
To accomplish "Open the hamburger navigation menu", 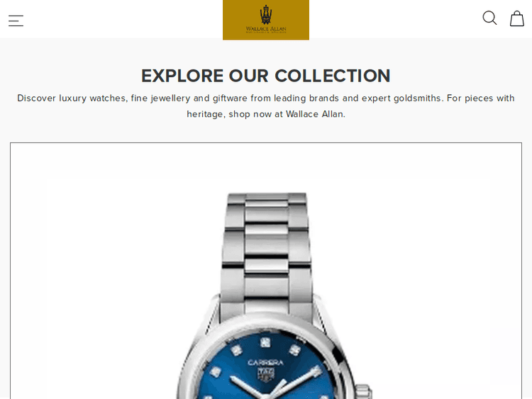I will click(16, 21).
